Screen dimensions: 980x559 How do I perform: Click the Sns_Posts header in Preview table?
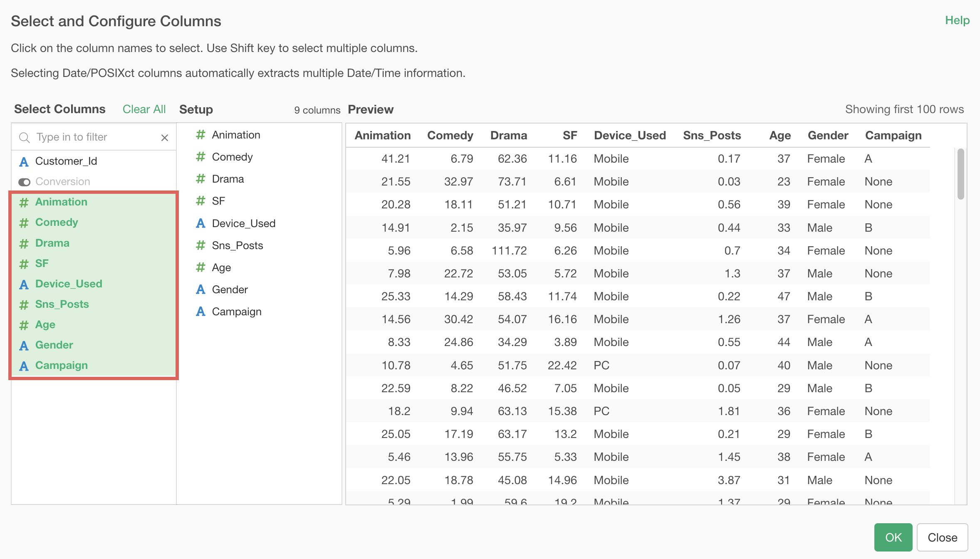point(712,136)
